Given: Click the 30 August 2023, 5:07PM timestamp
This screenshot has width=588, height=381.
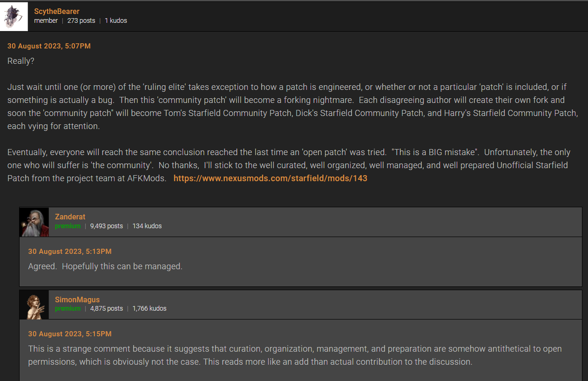Looking at the screenshot, I should 49,46.
